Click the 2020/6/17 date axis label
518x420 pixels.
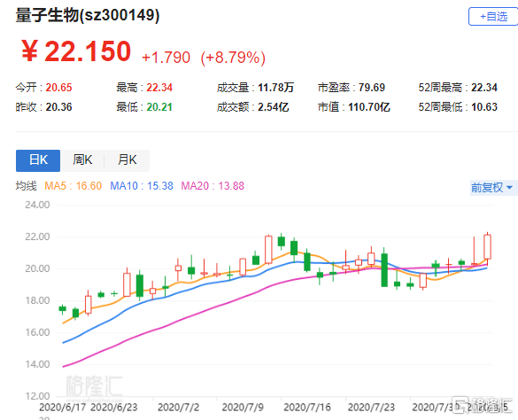click(x=63, y=408)
